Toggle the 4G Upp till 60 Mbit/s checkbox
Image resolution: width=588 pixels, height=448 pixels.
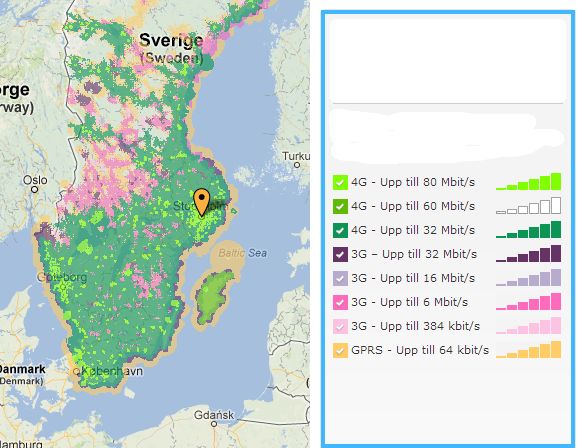click(x=340, y=207)
